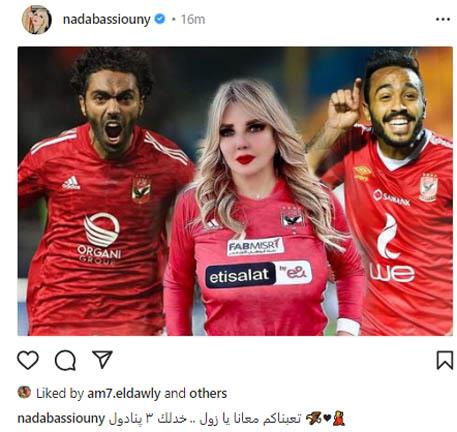457x432 pixels.
Task: Open the three-dot more options menu
Action: (443, 19)
